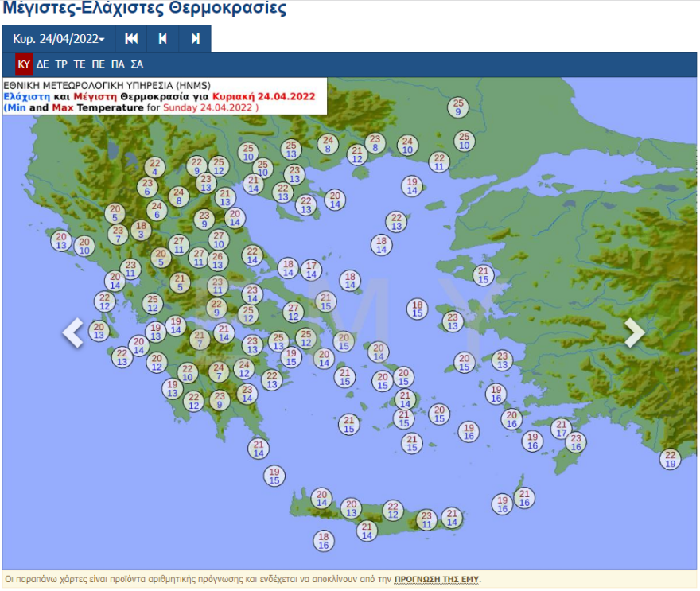Switch to the ΣΑ day tab
Viewport: 700px width, 591px height.
[x=137, y=64]
